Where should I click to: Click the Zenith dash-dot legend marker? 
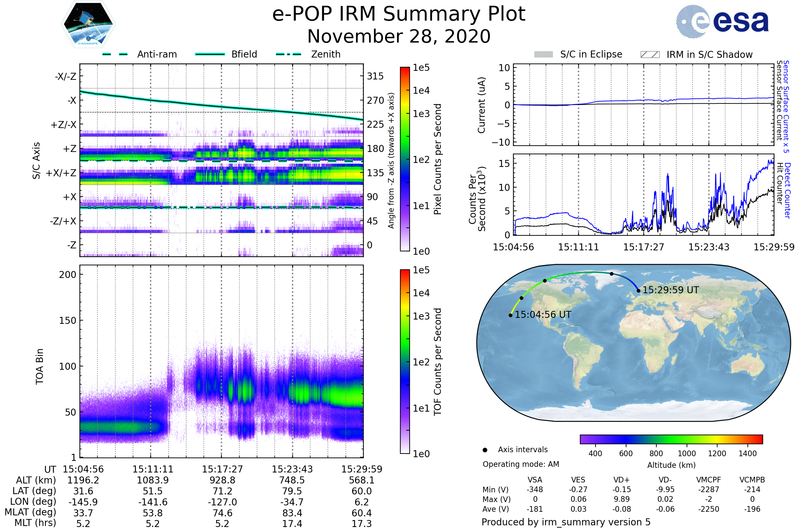[x=288, y=54]
